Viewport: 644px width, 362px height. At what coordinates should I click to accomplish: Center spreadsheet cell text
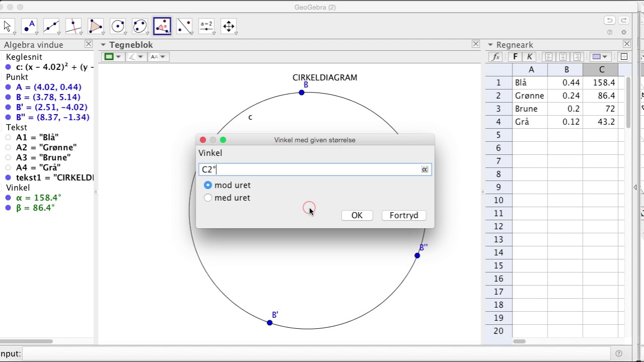563,57
